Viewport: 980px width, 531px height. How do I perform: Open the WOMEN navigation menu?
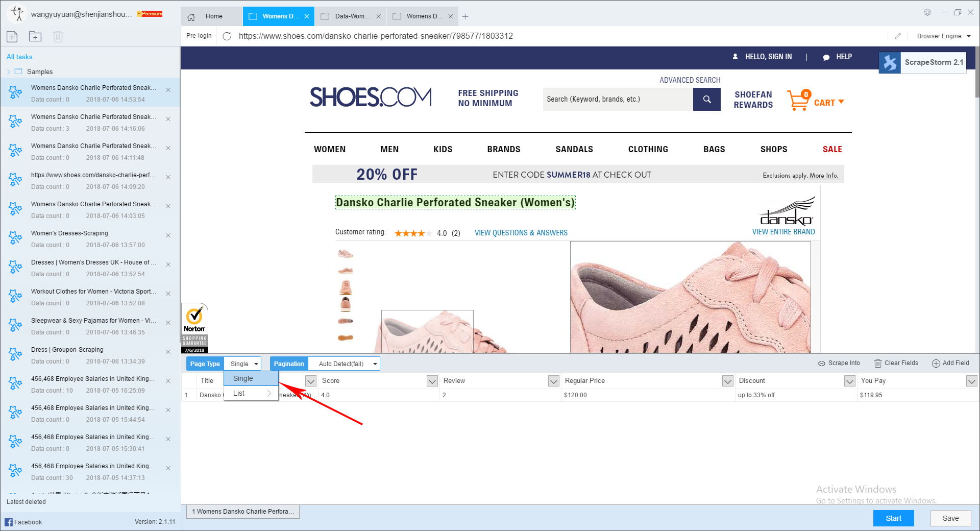tap(330, 149)
